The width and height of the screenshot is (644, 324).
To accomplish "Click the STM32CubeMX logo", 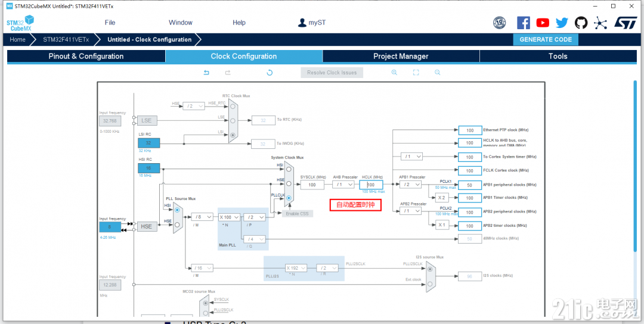I will pyautogui.click(x=20, y=23).
